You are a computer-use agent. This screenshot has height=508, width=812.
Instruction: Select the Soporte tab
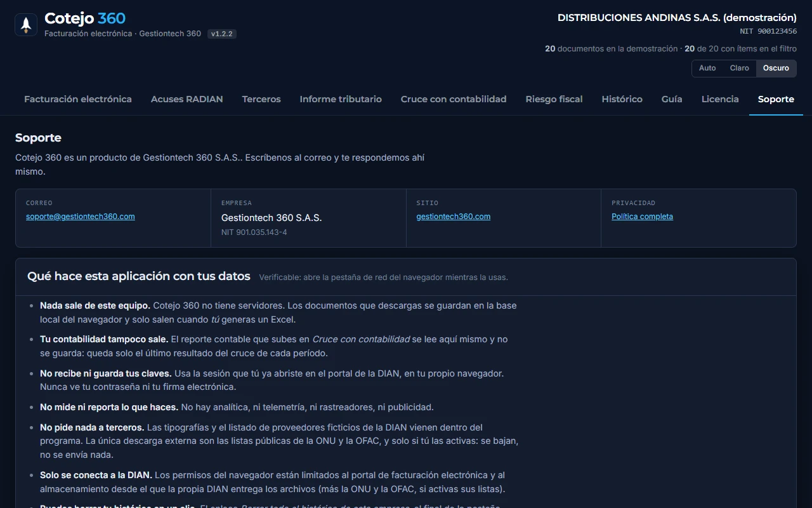[776, 99]
